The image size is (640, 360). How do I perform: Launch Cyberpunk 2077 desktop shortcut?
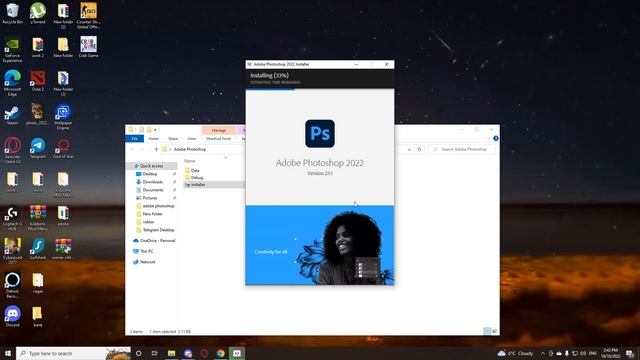[12, 251]
